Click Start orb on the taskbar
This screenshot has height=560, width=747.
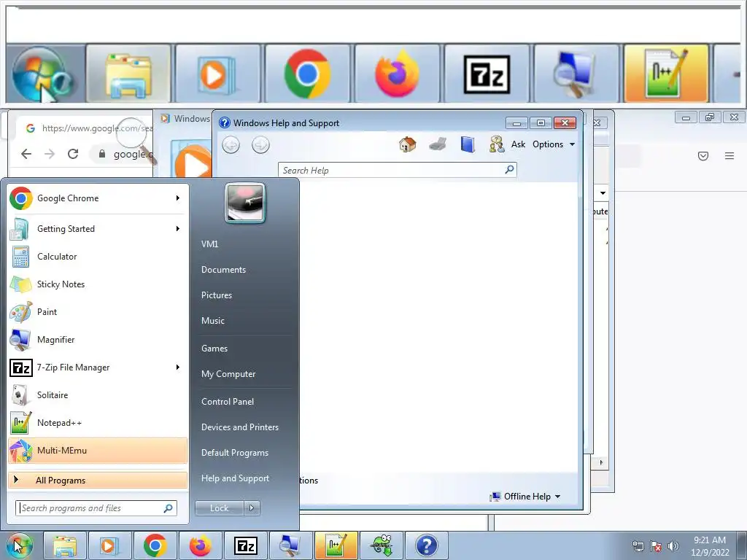[20, 545]
